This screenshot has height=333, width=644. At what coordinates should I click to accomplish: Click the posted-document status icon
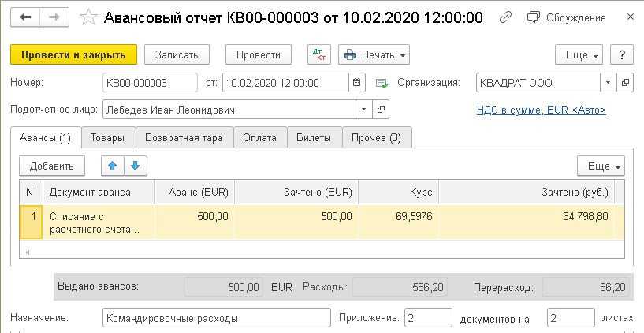382,84
